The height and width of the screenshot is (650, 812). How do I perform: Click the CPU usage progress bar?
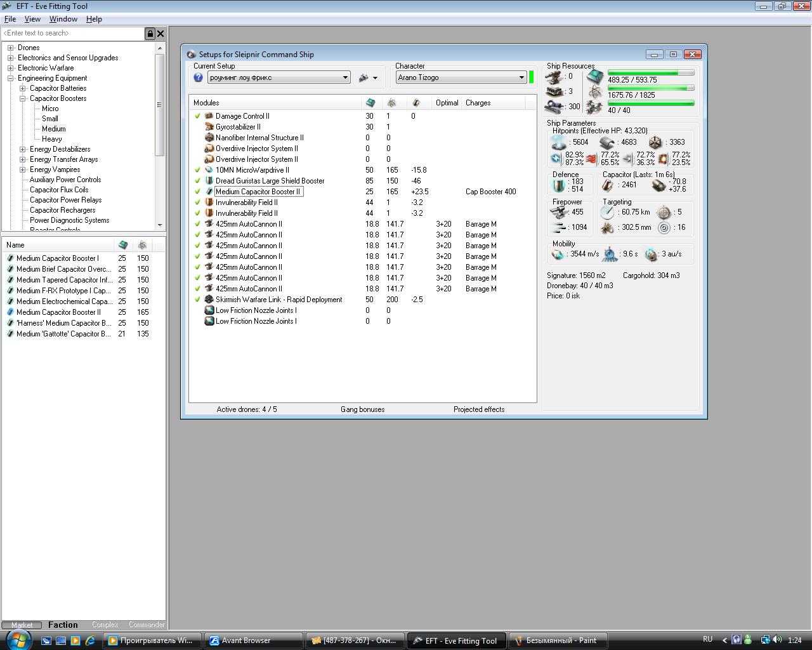[x=651, y=73]
